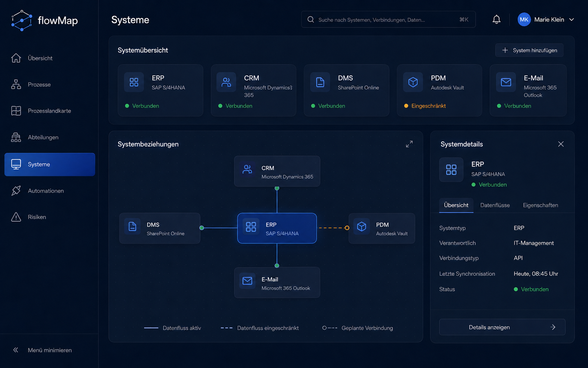588x368 pixels.
Task: Select the Übersicht tab in Systemdetails
Action: (x=456, y=205)
